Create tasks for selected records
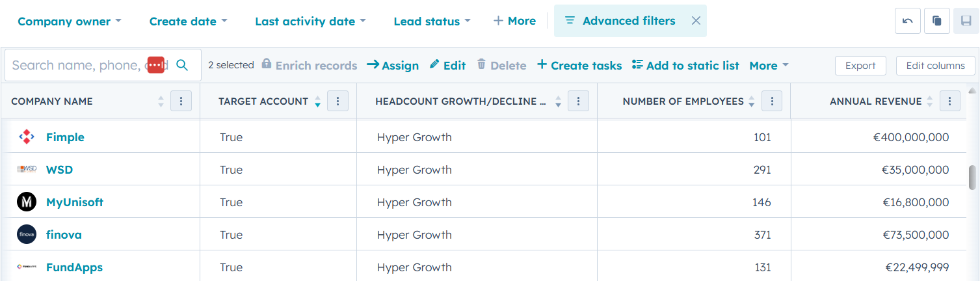980x281 pixels. click(x=579, y=66)
